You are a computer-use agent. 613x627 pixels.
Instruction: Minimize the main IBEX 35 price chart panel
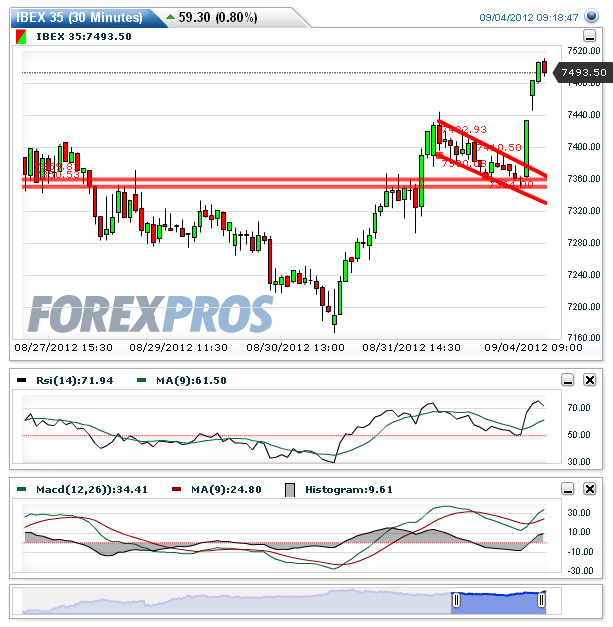tap(590, 36)
